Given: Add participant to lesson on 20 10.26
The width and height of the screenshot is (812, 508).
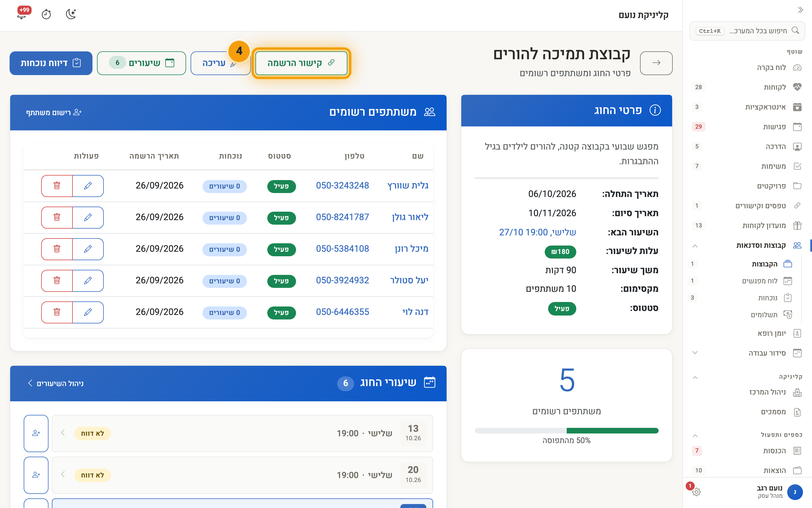Looking at the screenshot, I should click(x=36, y=475).
